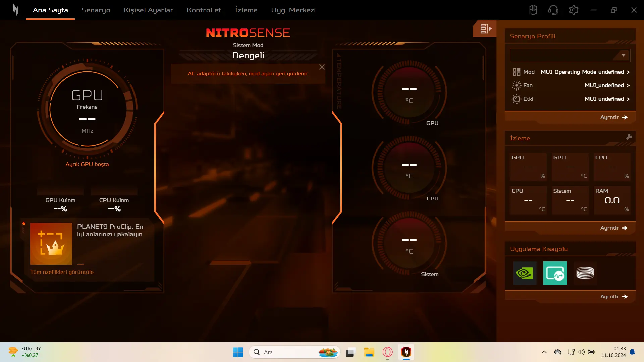This screenshot has height=362, width=644.
Task: Open the Windows Start menu
Action: (238, 352)
